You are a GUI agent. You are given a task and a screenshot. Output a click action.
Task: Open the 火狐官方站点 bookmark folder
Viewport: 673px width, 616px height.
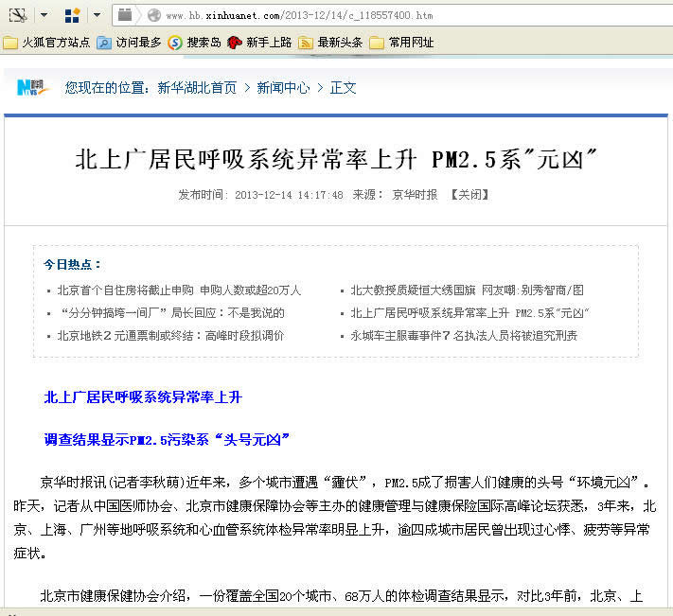(46, 43)
